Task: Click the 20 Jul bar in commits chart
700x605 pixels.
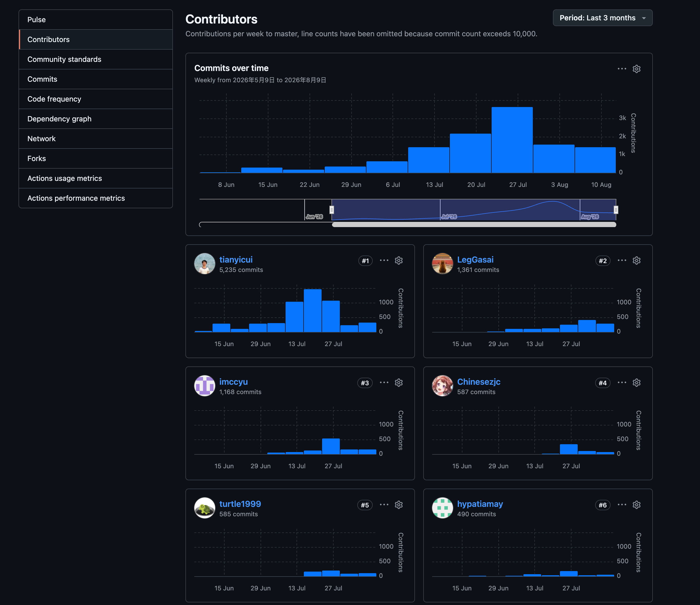Action: tap(470, 153)
